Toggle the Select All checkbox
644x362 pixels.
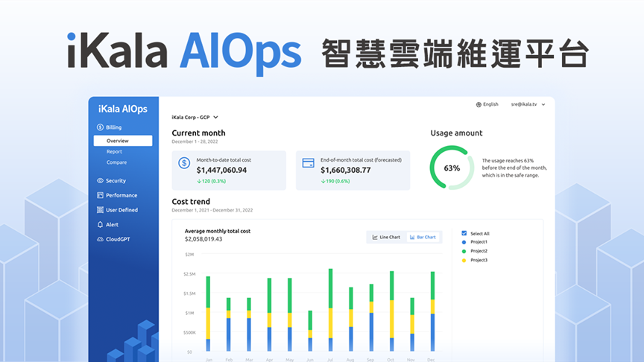[x=464, y=233]
